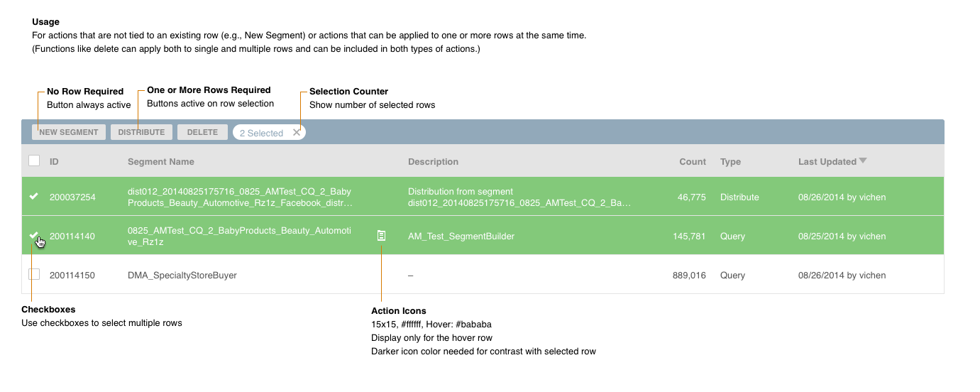Click count value 889,016

coord(689,276)
